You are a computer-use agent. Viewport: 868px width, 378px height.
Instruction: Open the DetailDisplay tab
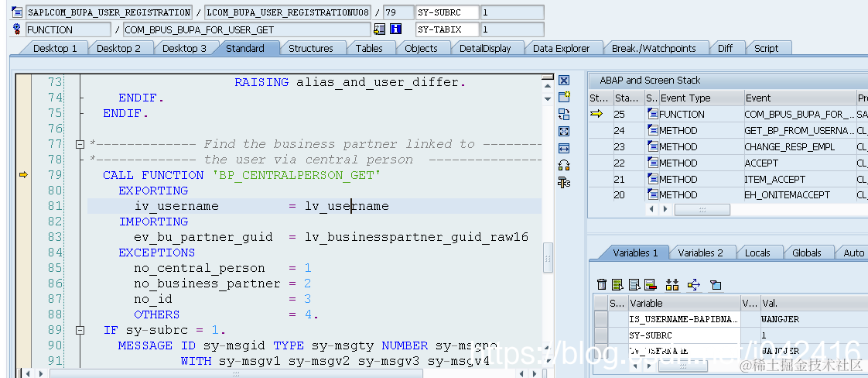485,48
